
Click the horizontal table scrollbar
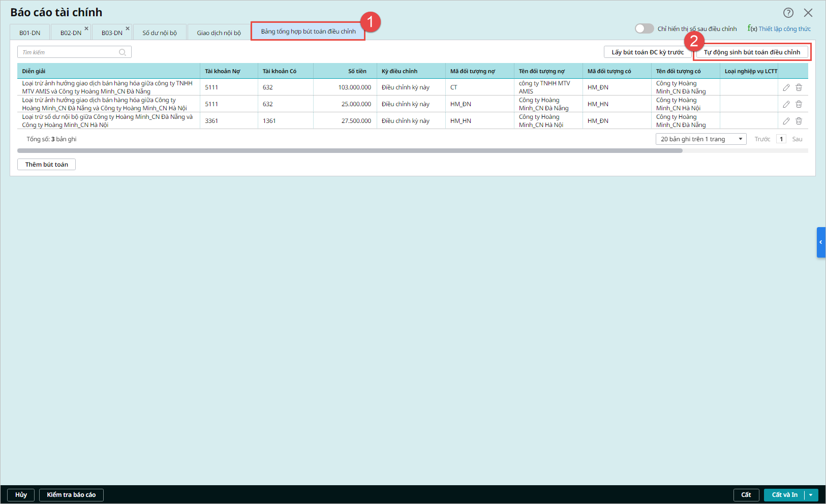click(350, 151)
